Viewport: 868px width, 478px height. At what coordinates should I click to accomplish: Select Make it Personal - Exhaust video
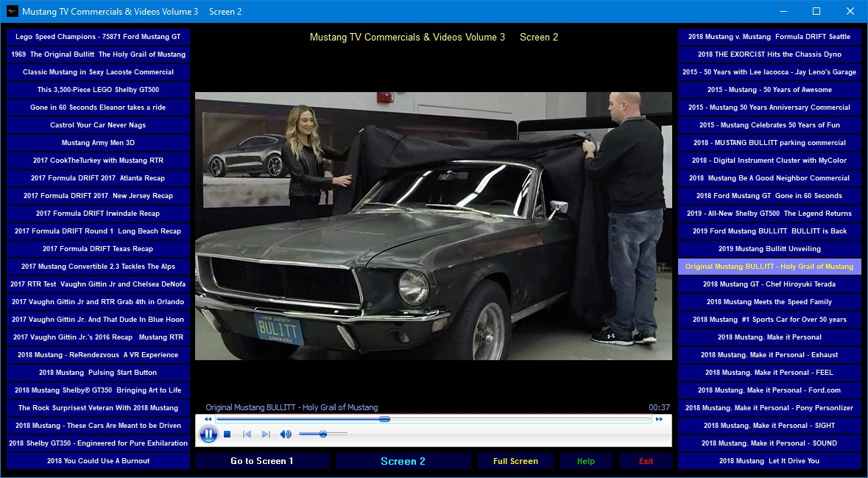pyautogui.click(x=769, y=355)
